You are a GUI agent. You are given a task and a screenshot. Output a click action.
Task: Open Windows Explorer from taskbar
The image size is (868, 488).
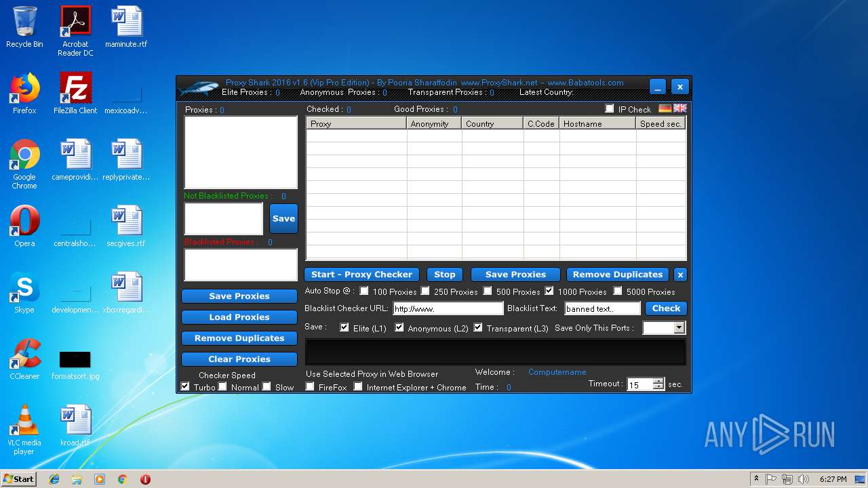coord(77,479)
